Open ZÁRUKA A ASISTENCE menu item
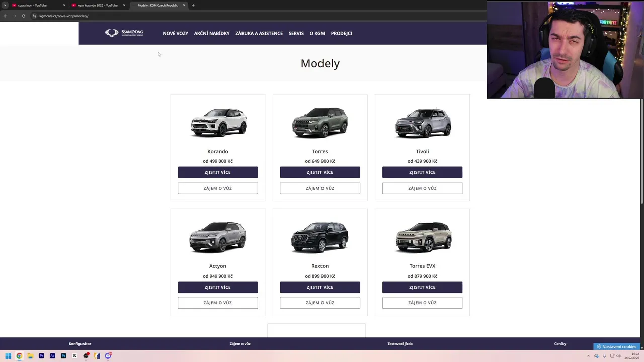The image size is (644, 362). [x=259, y=33]
